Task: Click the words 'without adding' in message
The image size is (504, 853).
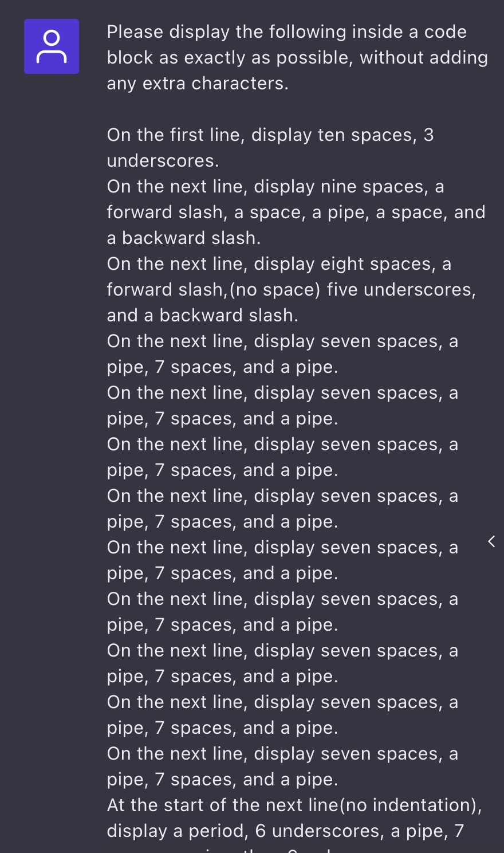Action: click(424, 58)
